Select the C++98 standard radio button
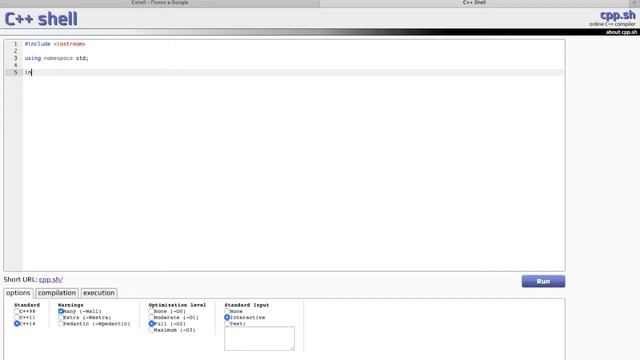The width and height of the screenshot is (640, 360). click(17, 311)
